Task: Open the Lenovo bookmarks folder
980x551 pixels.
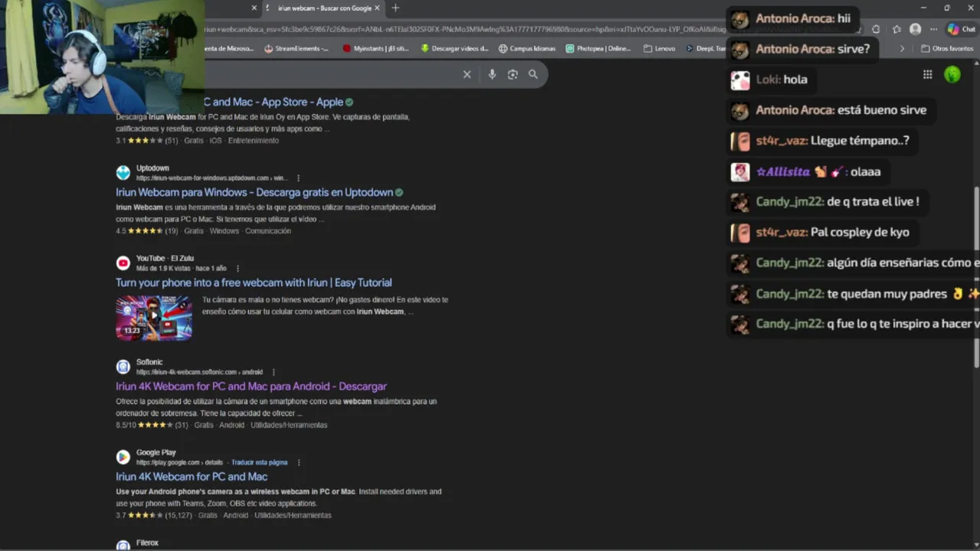Action: pyautogui.click(x=659, y=48)
